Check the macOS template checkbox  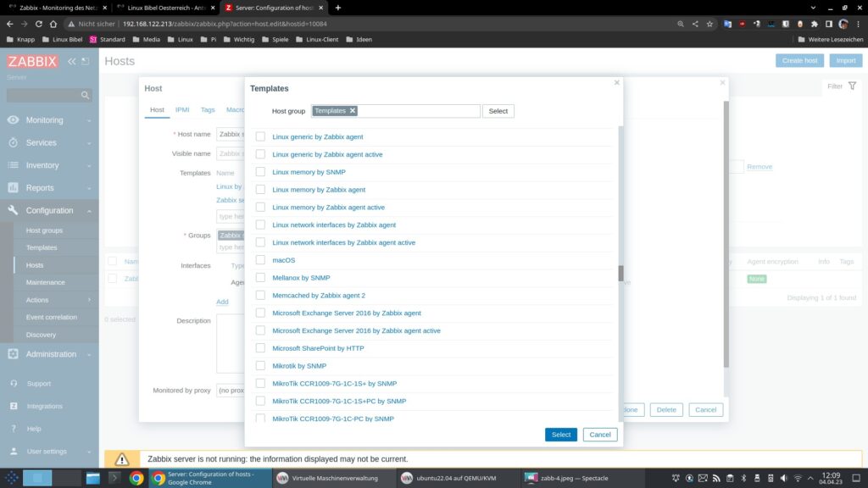pyautogui.click(x=260, y=260)
